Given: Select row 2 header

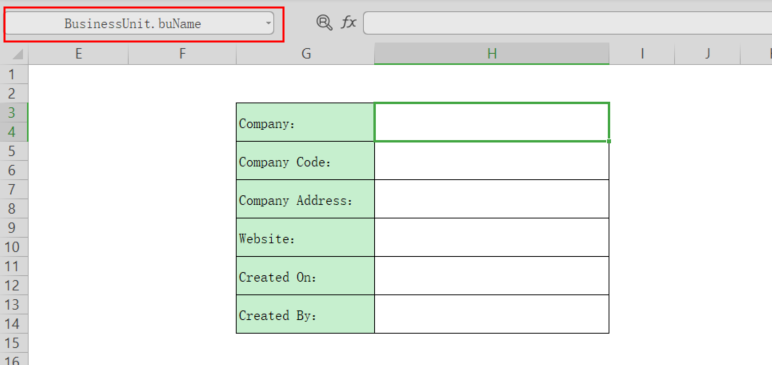Looking at the screenshot, I should pyautogui.click(x=14, y=94).
